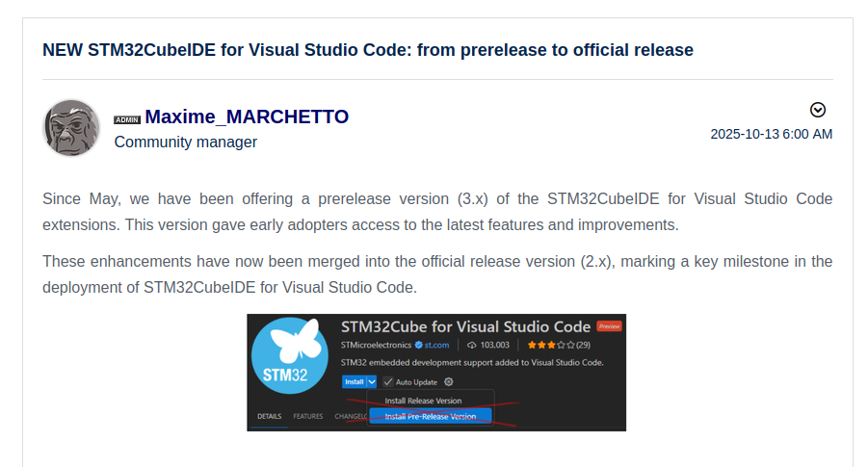Open Maxime_MARCHETTO's gorilla avatar
This screenshot has height=467, width=868.
(x=71, y=128)
